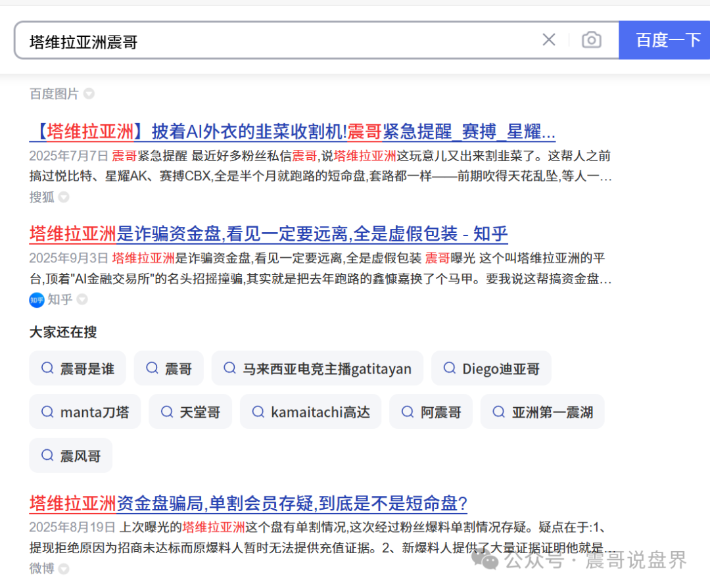This screenshot has width=710, height=588.
Task: Select related search 马来西亚电竞主播gatitayan
Action: (x=317, y=368)
